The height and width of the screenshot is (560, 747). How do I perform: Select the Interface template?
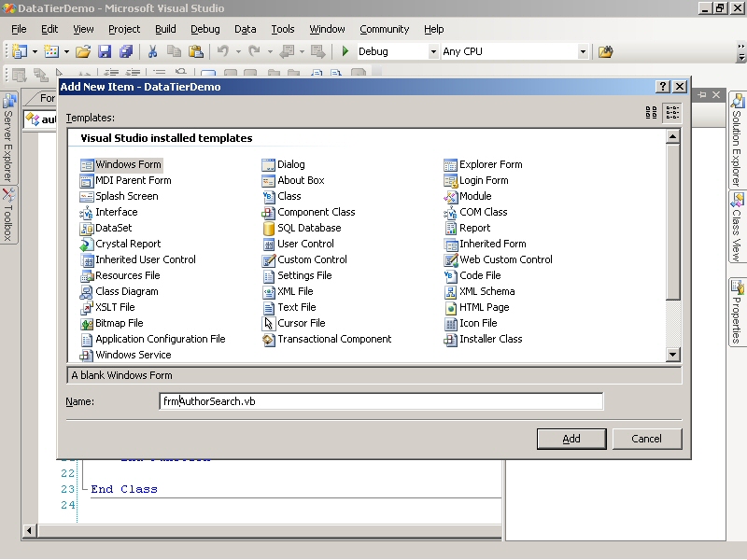tap(108, 212)
